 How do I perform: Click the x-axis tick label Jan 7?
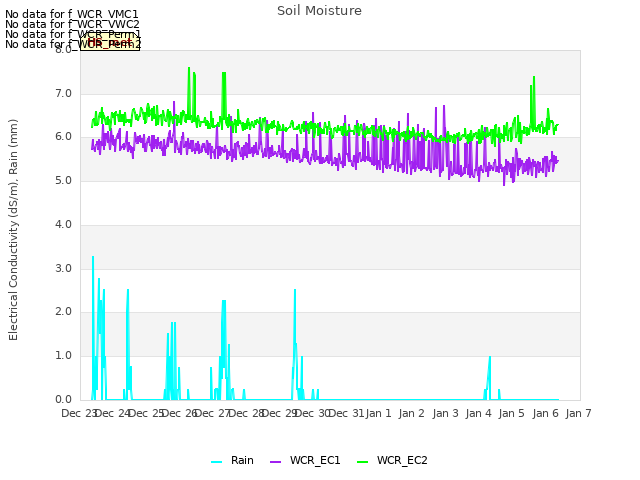coord(578,413)
